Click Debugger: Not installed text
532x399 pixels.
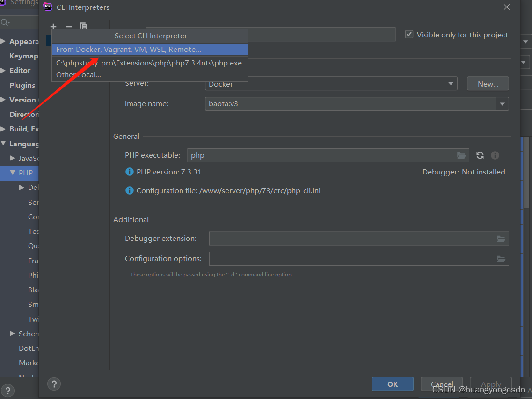(x=464, y=172)
